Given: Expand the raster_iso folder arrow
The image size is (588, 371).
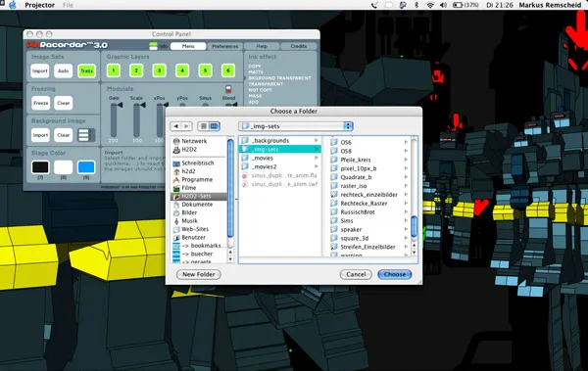Looking at the screenshot, I should [406, 186].
